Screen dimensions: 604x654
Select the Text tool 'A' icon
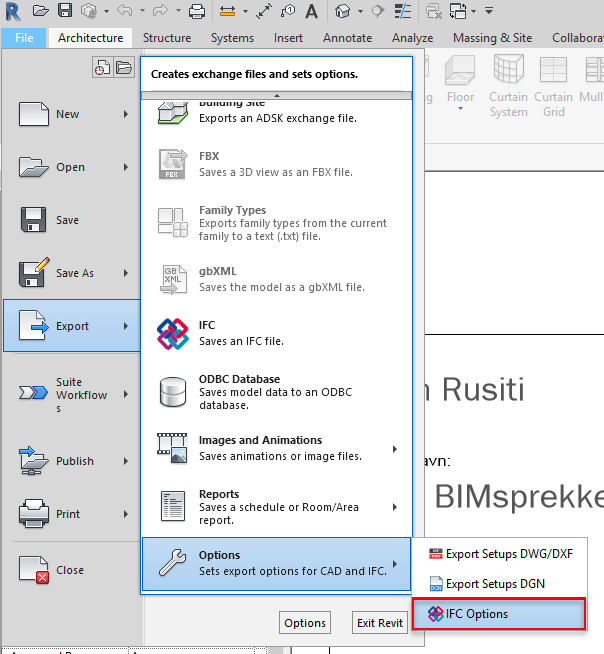coord(311,11)
